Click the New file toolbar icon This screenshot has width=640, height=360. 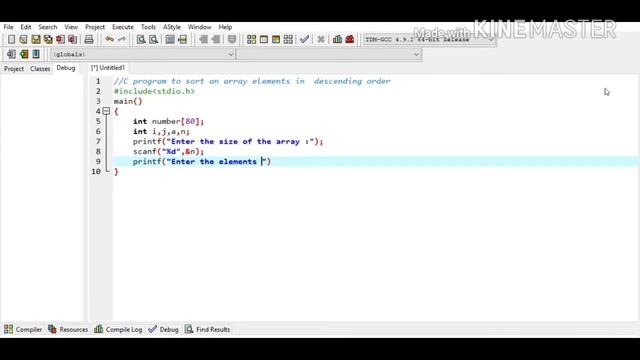click(x=11, y=39)
